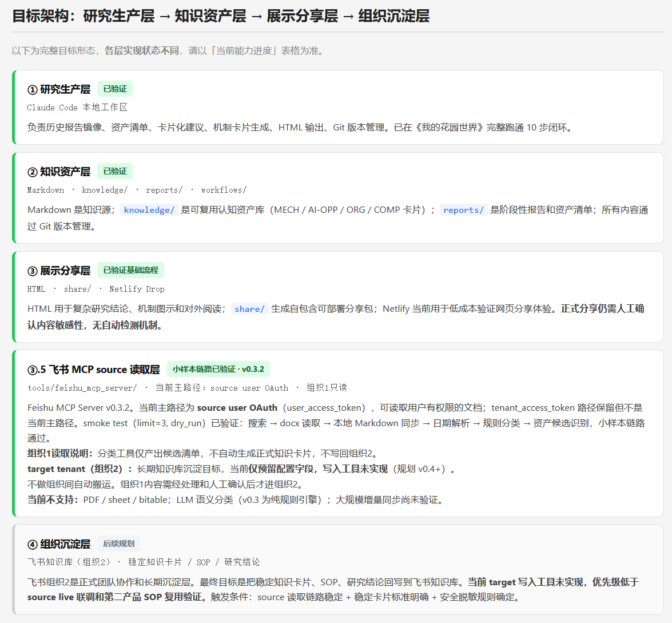
Task: Click the bold text 各层实现状态不同
Action: [x=141, y=50]
